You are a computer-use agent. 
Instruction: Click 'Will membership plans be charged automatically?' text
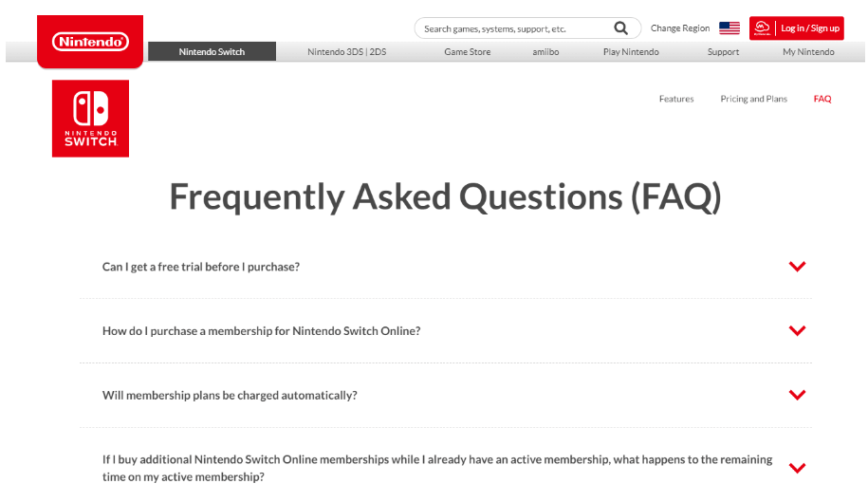click(x=230, y=395)
